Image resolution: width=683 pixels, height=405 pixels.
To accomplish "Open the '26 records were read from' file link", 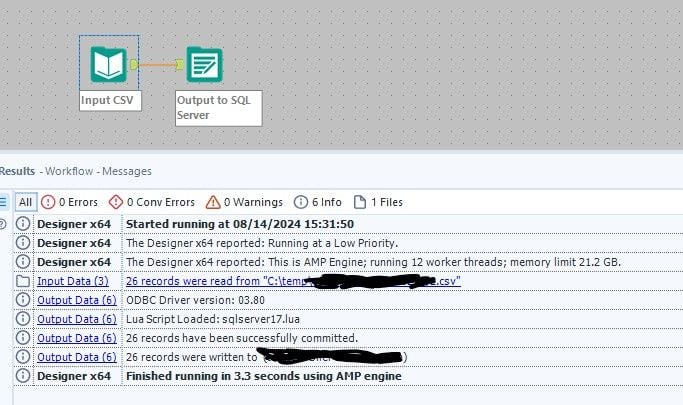I will pos(293,281).
